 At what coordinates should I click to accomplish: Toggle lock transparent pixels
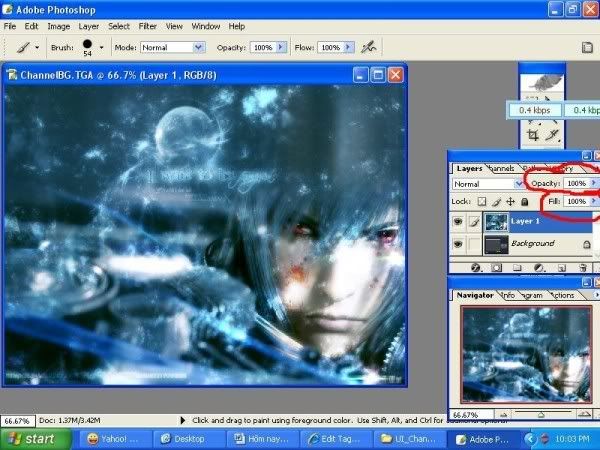click(x=482, y=202)
